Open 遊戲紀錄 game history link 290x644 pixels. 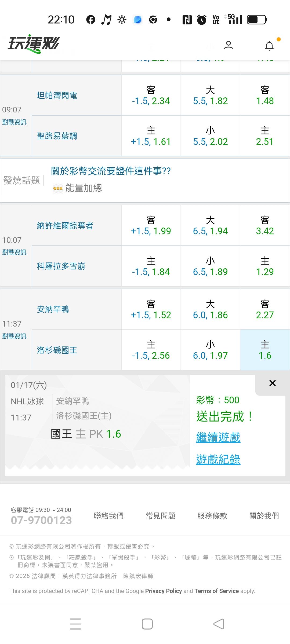pos(218,459)
